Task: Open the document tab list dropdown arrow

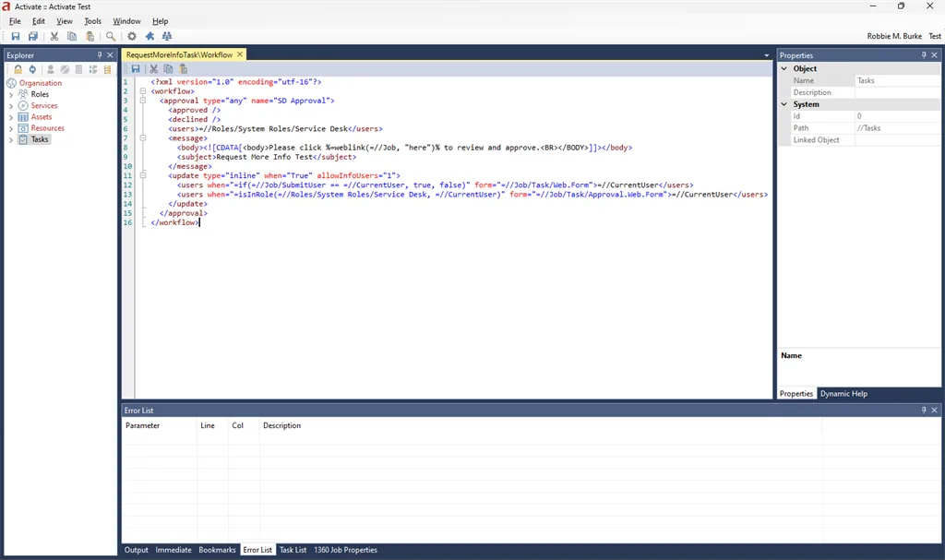Action: 767,55
